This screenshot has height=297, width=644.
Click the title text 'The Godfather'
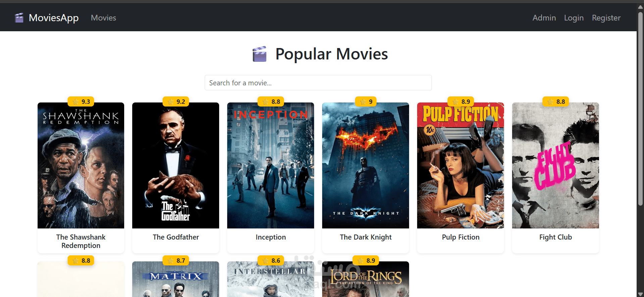coord(176,237)
